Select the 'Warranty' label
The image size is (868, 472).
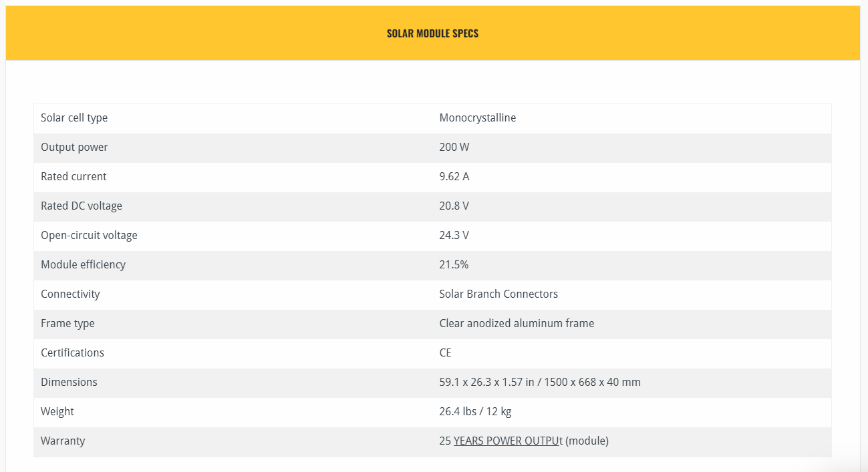[x=63, y=441]
